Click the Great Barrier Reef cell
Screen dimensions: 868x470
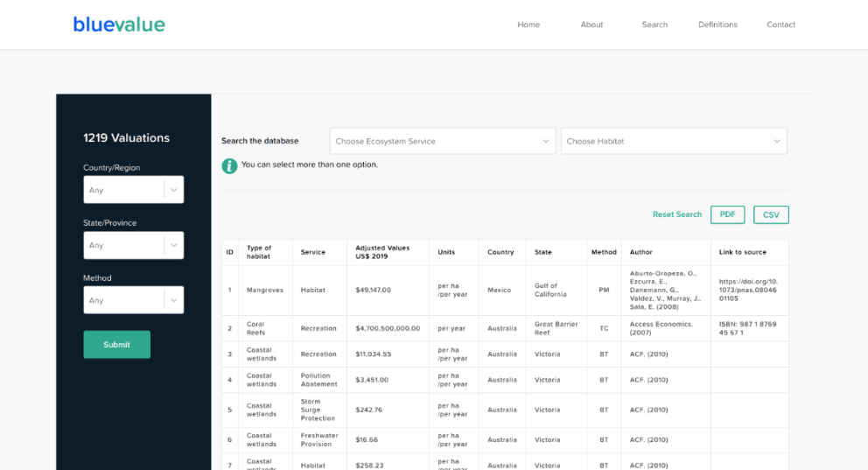(x=556, y=328)
